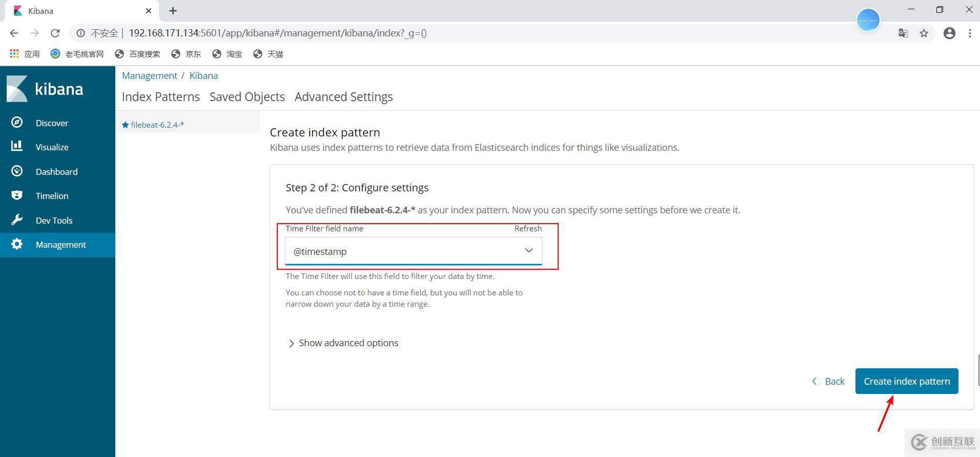
Task: Click the Create index pattern button
Action: [x=906, y=381]
